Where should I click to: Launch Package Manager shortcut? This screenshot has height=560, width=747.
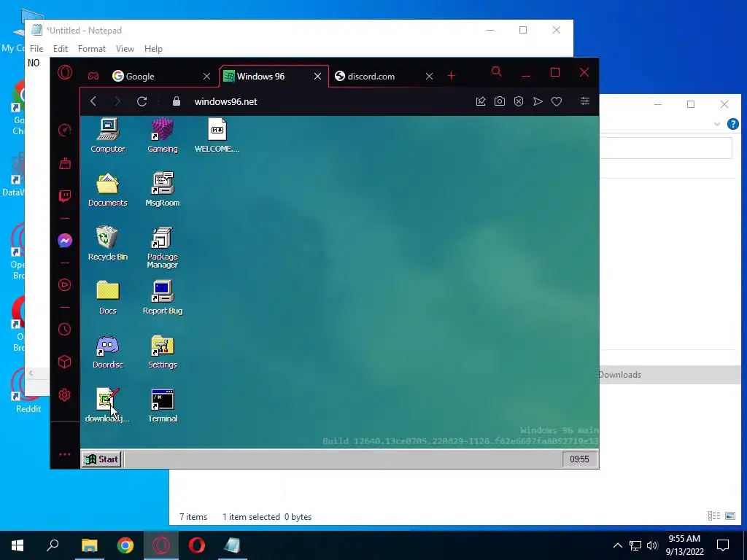click(163, 247)
